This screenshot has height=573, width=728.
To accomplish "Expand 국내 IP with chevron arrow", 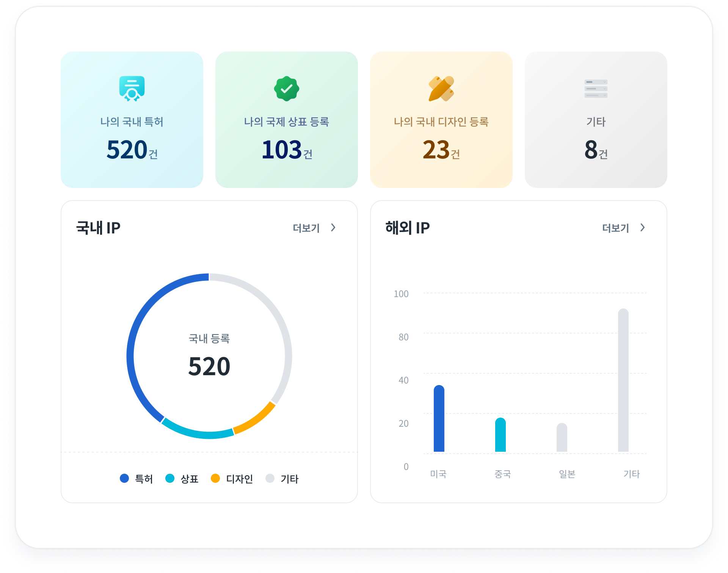I will pyautogui.click(x=333, y=227).
